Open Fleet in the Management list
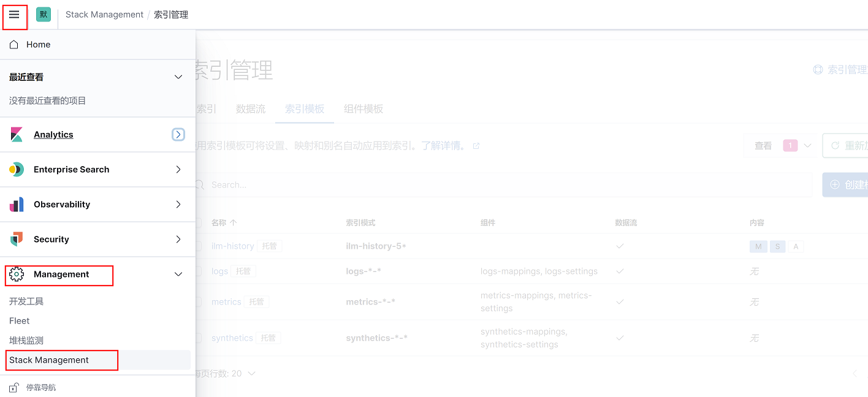This screenshot has width=868, height=397. [20, 321]
